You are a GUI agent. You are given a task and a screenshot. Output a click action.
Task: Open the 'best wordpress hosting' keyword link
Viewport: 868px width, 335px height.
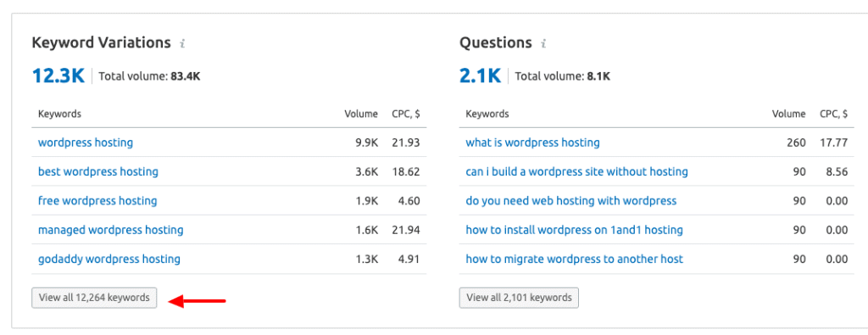pos(98,171)
